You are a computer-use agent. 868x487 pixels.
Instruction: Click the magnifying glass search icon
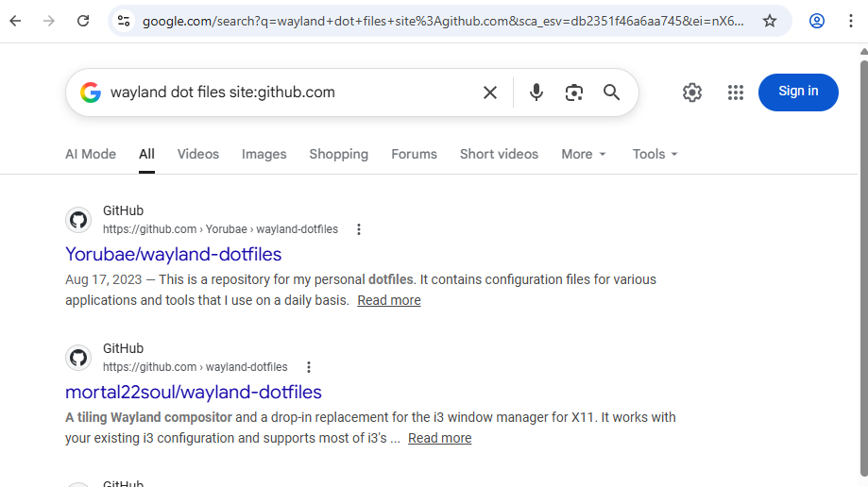click(x=612, y=92)
